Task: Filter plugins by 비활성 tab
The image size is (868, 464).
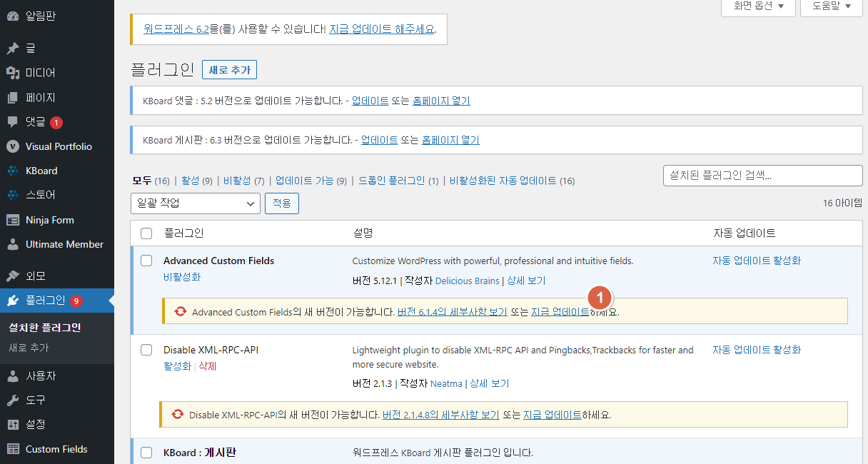Action: (x=237, y=181)
